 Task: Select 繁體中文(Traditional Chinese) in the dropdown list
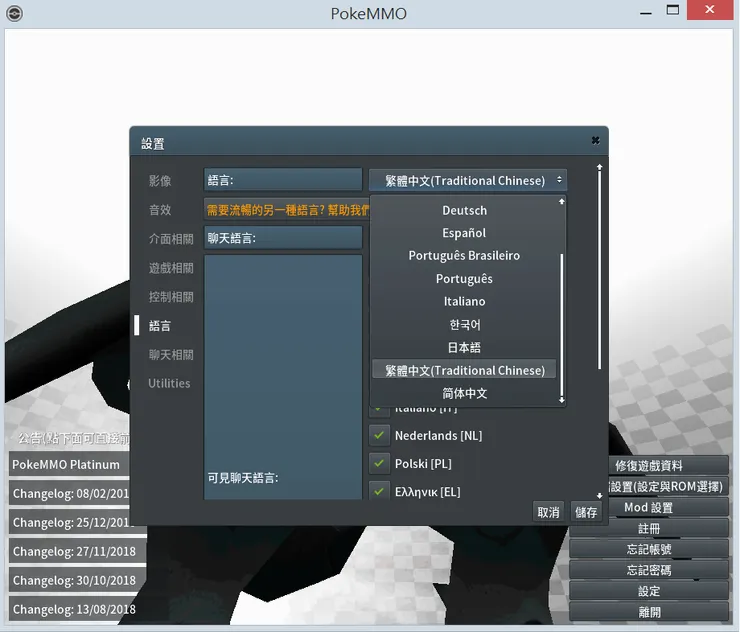[464, 371]
